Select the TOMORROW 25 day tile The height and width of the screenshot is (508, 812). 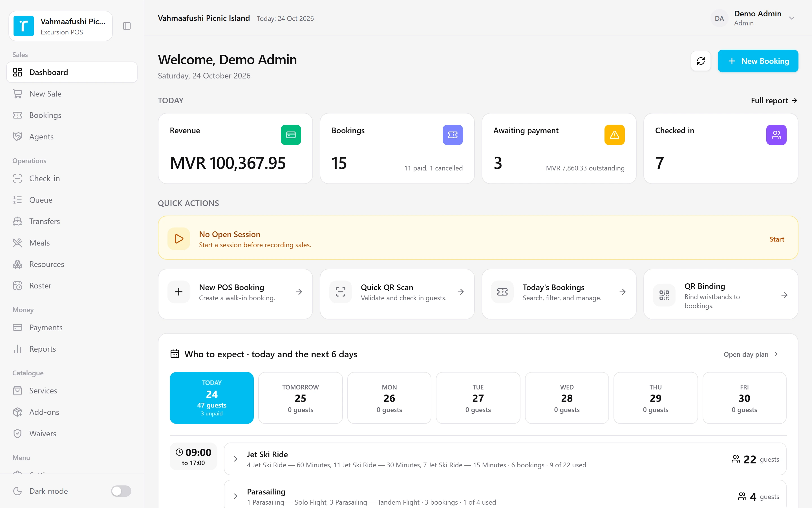(x=300, y=397)
